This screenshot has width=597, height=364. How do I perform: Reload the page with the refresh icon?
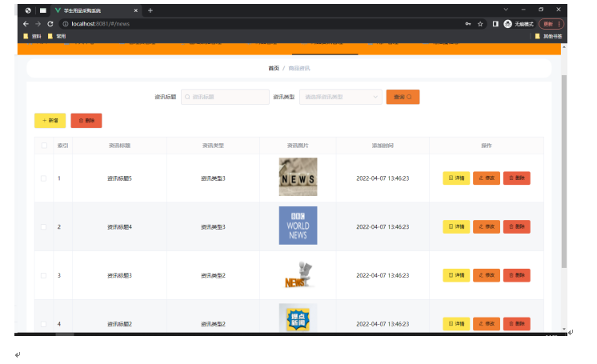coord(50,24)
